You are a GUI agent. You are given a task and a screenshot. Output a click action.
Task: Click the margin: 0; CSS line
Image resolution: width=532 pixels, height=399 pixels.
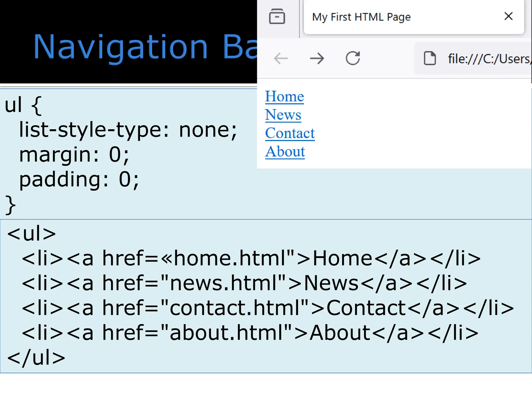tap(74, 155)
